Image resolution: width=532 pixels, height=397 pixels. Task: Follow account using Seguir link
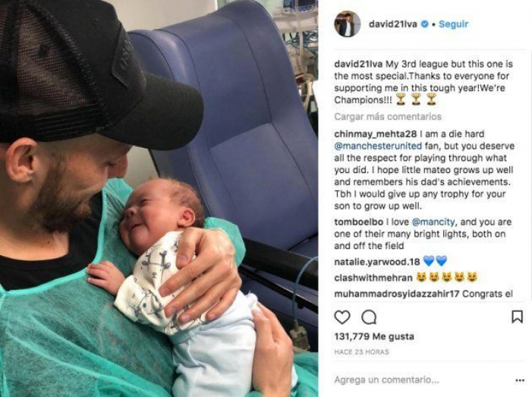[453, 24]
